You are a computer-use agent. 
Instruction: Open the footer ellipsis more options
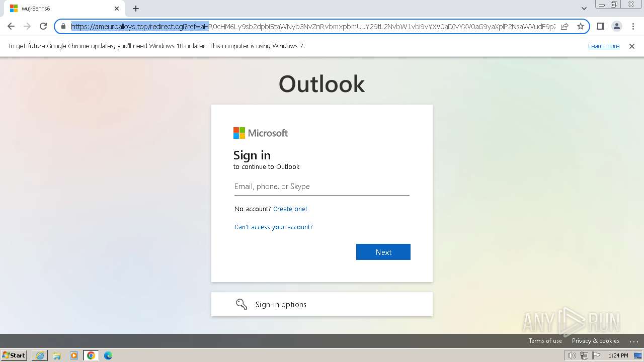634,341
